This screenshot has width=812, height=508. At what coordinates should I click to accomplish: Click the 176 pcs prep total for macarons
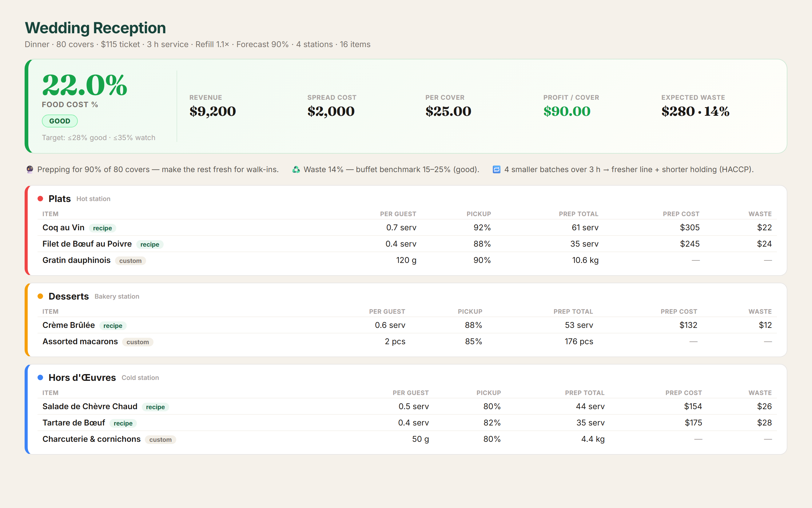click(579, 341)
